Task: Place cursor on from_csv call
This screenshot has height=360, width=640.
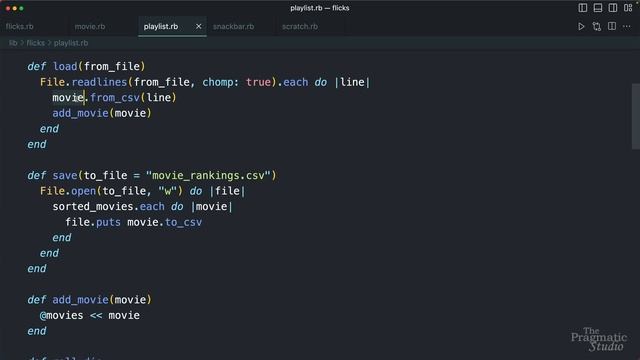Action: (115, 98)
